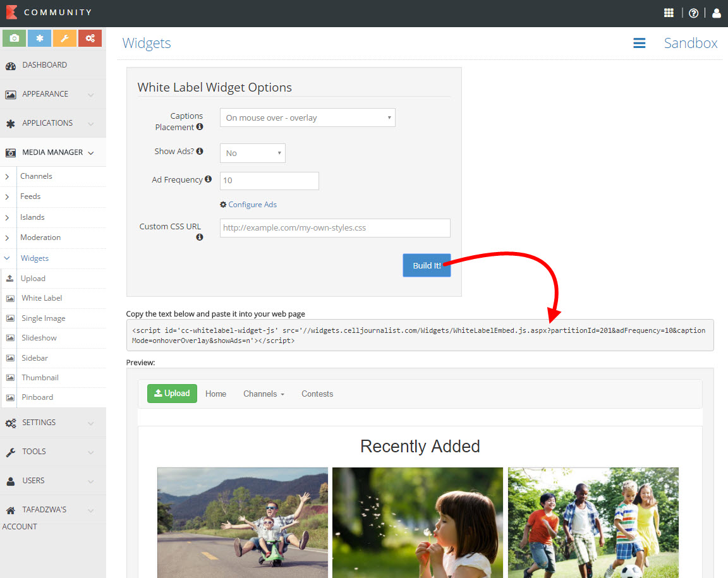Click the Single Image widget icon
The height and width of the screenshot is (578, 728).
coord(10,318)
